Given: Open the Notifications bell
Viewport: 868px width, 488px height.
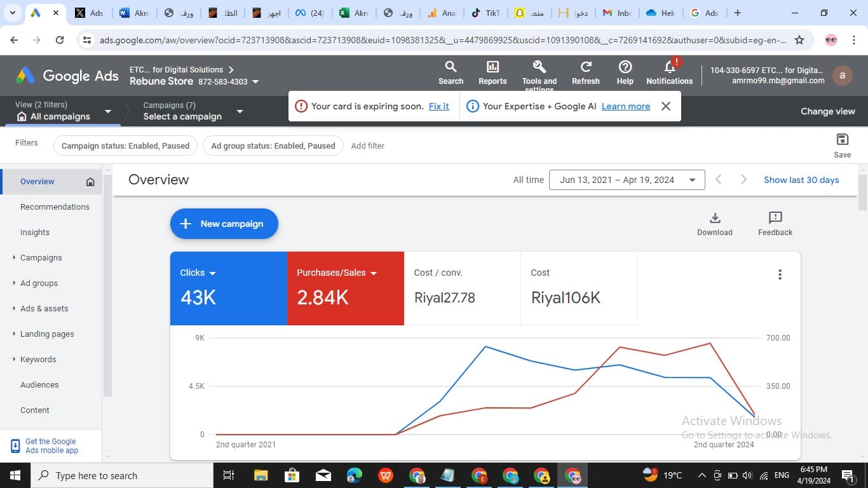Looking at the screenshot, I should [669, 67].
